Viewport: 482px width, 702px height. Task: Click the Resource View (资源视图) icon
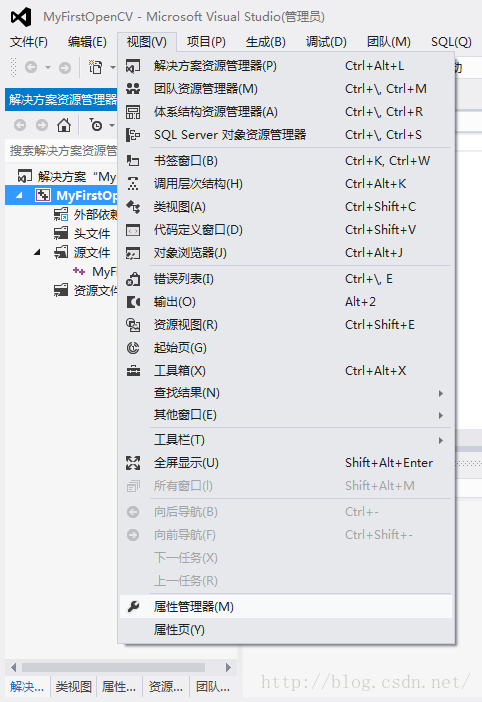point(133,325)
